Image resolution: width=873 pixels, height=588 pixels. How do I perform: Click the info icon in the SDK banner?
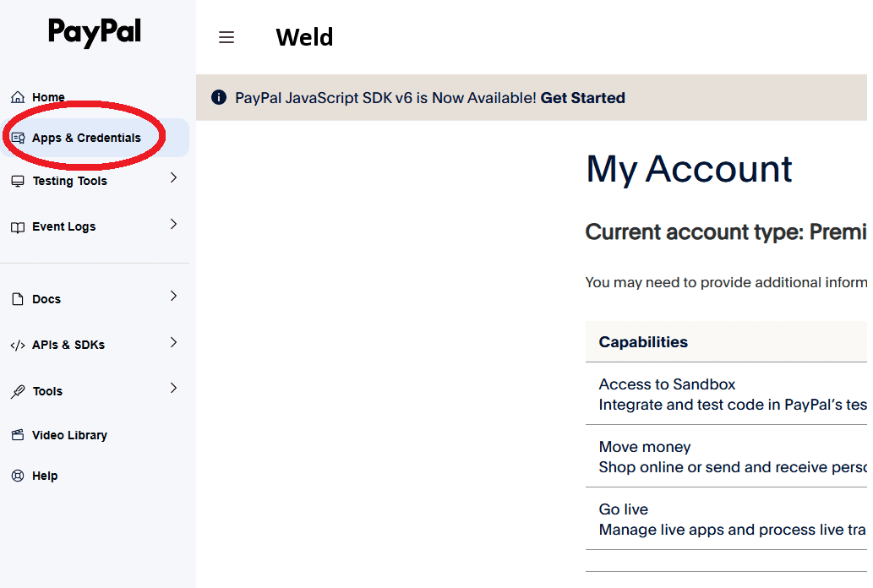tap(218, 97)
